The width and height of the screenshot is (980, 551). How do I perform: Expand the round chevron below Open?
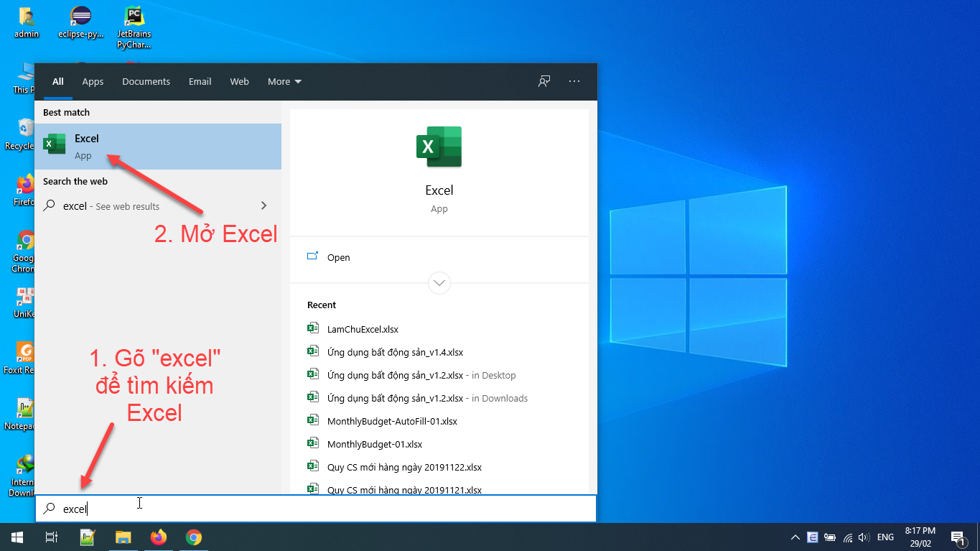439,282
